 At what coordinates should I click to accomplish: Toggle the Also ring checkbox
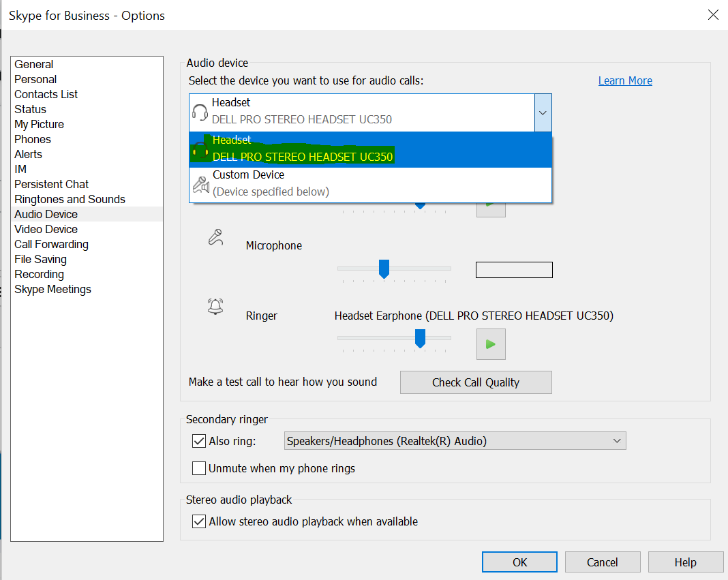[x=199, y=441]
